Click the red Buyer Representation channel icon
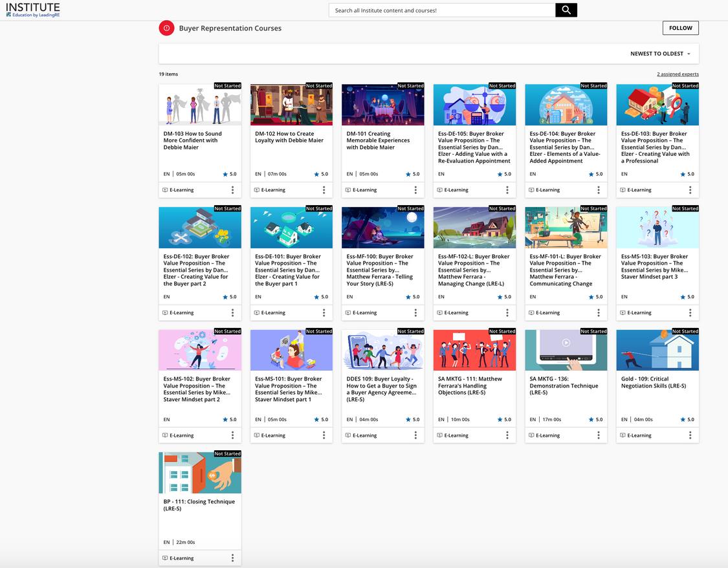This screenshot has height=568, width=728. click(x=166, y=28)
